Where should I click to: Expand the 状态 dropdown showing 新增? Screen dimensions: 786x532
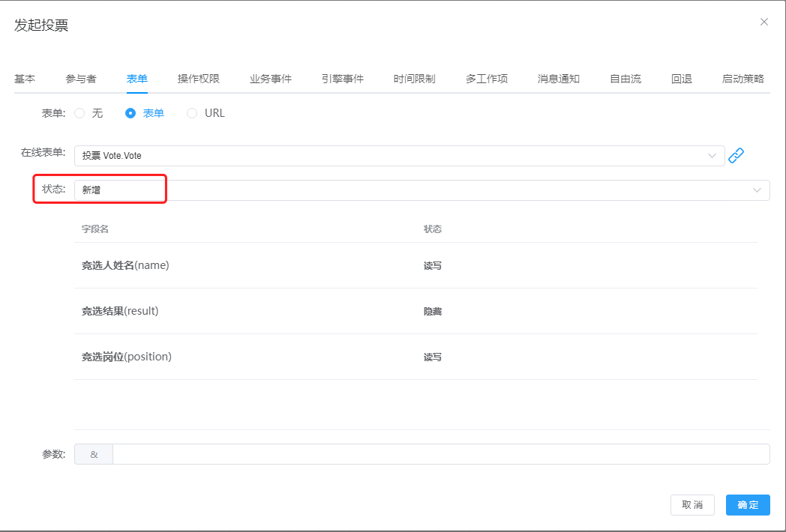[421, 190]
